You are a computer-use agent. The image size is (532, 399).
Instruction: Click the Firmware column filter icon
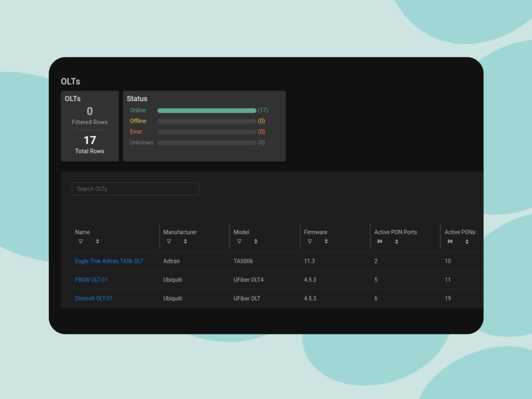(310, 242)
